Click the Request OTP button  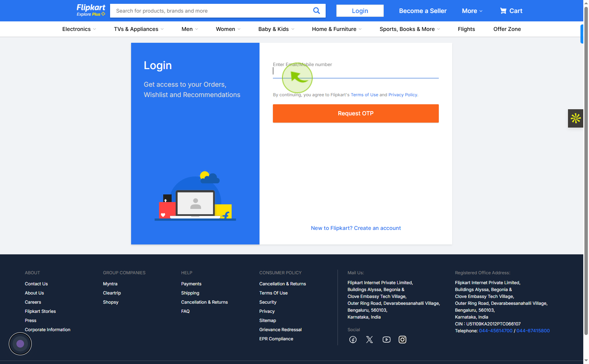click(x=355, y=113)
